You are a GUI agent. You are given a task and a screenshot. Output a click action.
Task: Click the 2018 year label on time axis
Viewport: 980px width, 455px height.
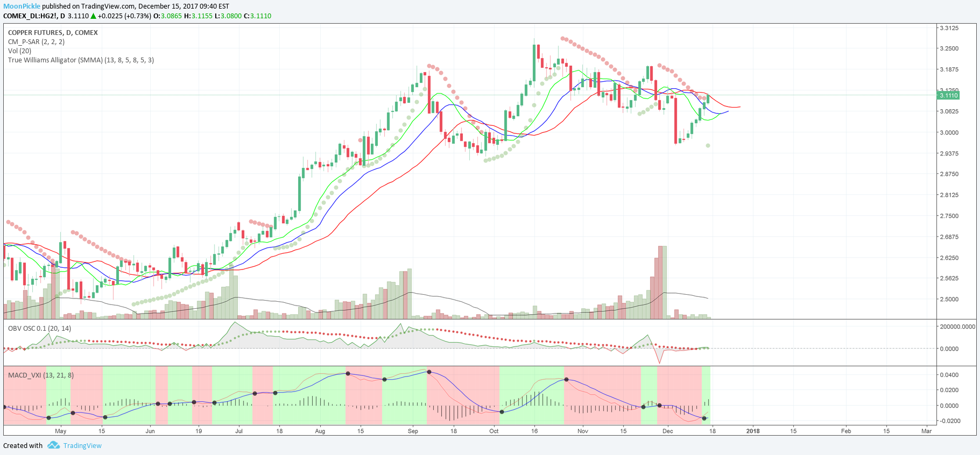click(753, 431)
